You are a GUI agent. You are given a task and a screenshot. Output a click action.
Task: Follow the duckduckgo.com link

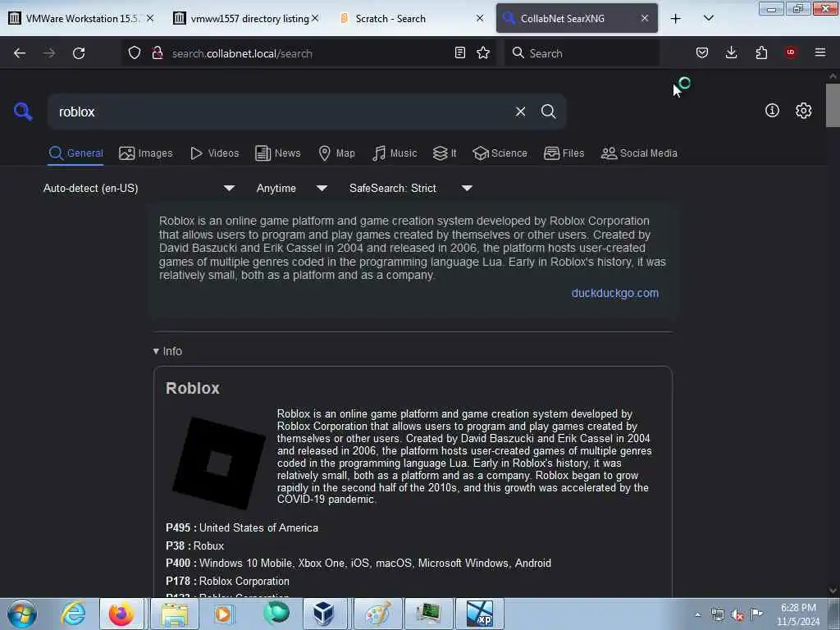coord(615,293)
